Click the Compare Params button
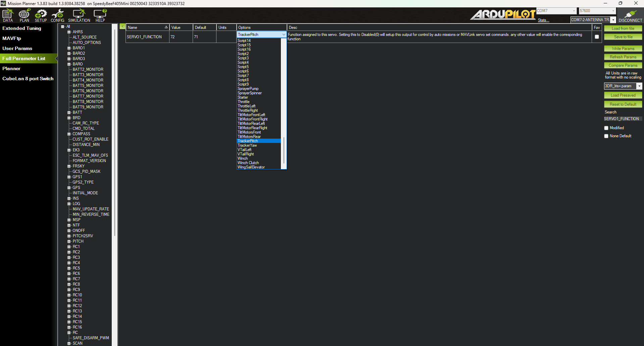The height and width of the screenshot is (346, 644). [623, 65]
